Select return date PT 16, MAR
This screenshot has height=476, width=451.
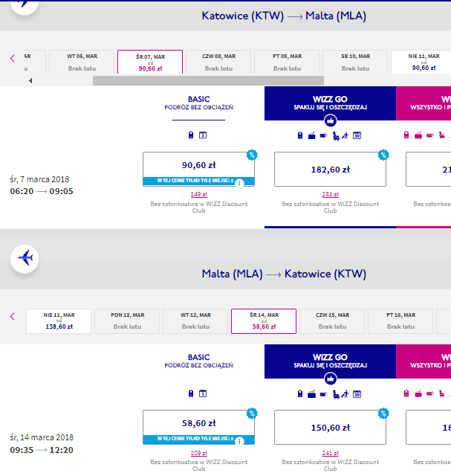400,321
